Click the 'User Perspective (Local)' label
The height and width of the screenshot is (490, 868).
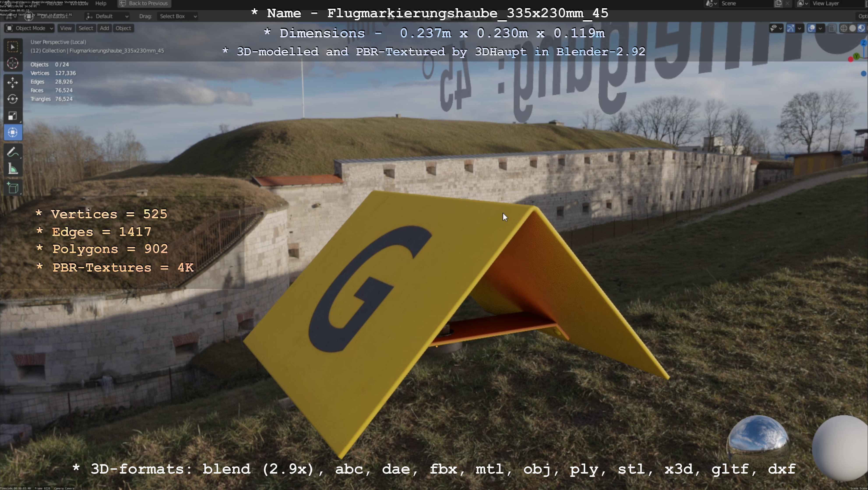tap(58, 42)
